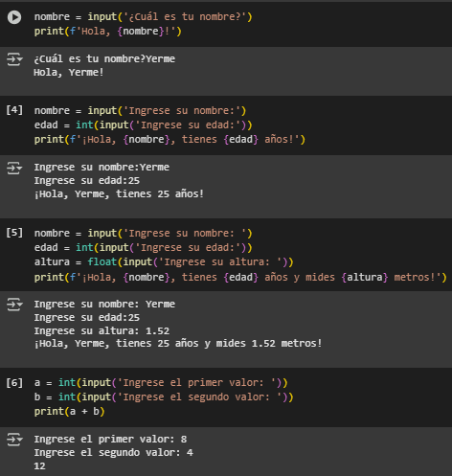Select execution count [4] cell marker
This screenshot has height=476, width=452.
(14, 110)
